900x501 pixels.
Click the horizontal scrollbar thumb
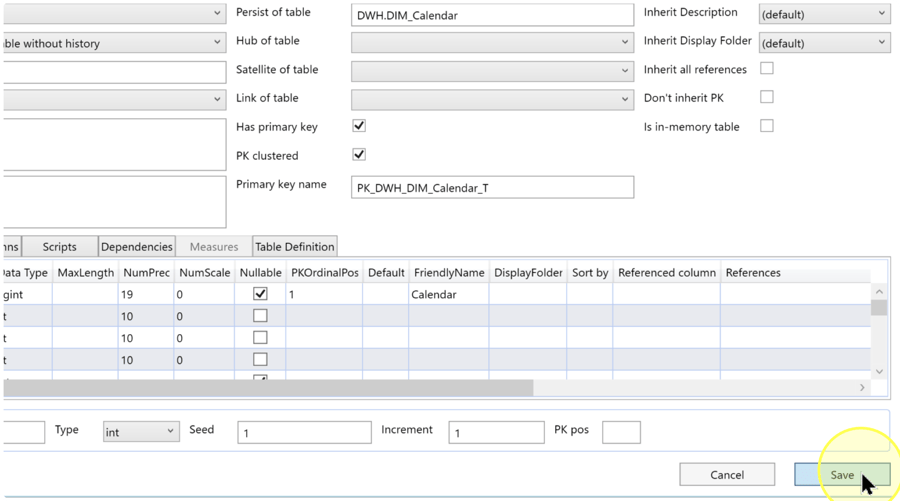point(268,387)
